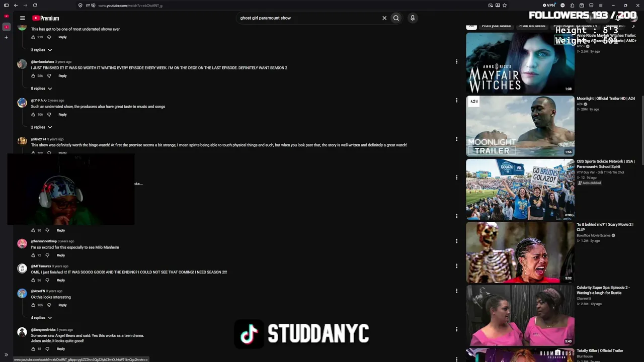The height and width of the screenshot is (362, 644).
Task: Open the CBS Sports Golazo Network video thumbnail
Action: pyautogui.click(x=520, y=189)
